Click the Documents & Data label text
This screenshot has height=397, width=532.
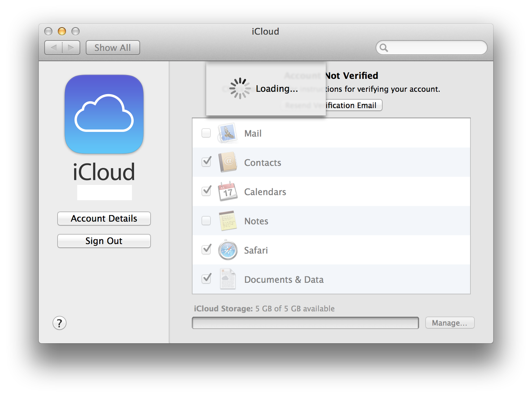click(284, 280)
